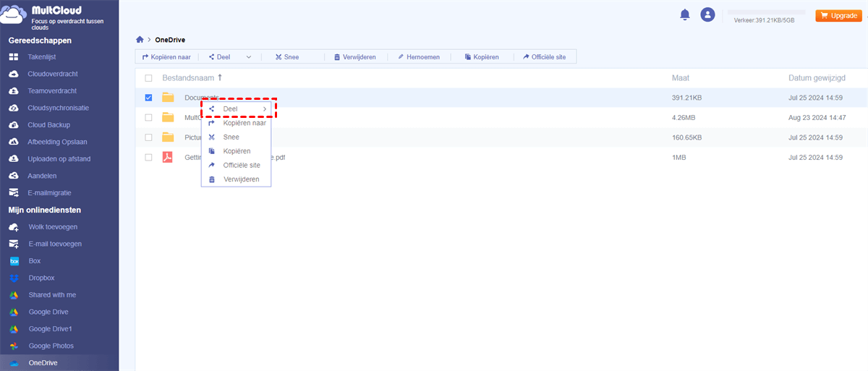Click the Snee toolbar button

click(x=287, y=56)
